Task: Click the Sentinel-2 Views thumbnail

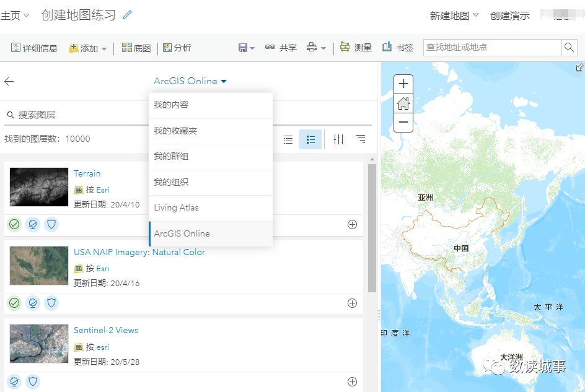Action: point(39,344)
